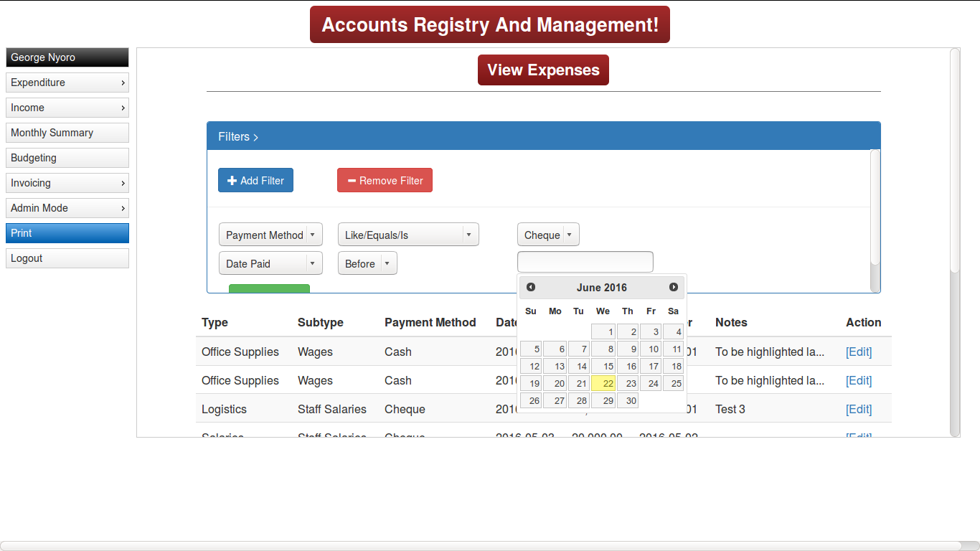Open the Payment Method field dropdown
The height and width of the screenshot is (551, 980).
pyautogui.click(x=270, y=235)
